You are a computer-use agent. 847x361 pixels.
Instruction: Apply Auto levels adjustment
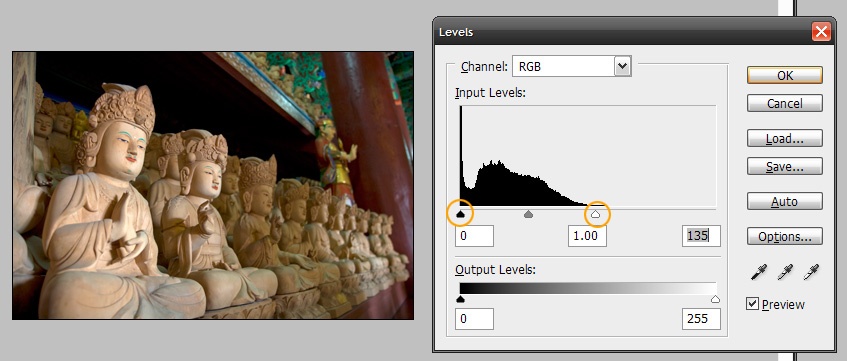coord(785,202)
